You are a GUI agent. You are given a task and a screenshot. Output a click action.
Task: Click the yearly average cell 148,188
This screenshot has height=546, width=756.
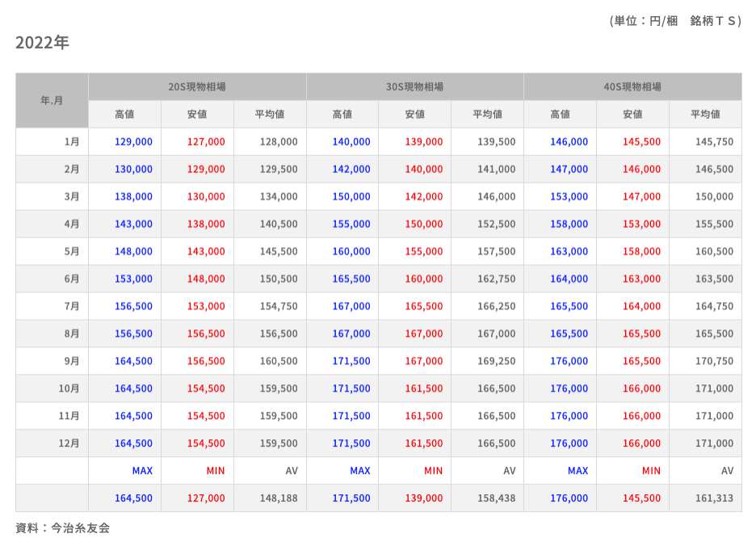click(x=279, y=498)
